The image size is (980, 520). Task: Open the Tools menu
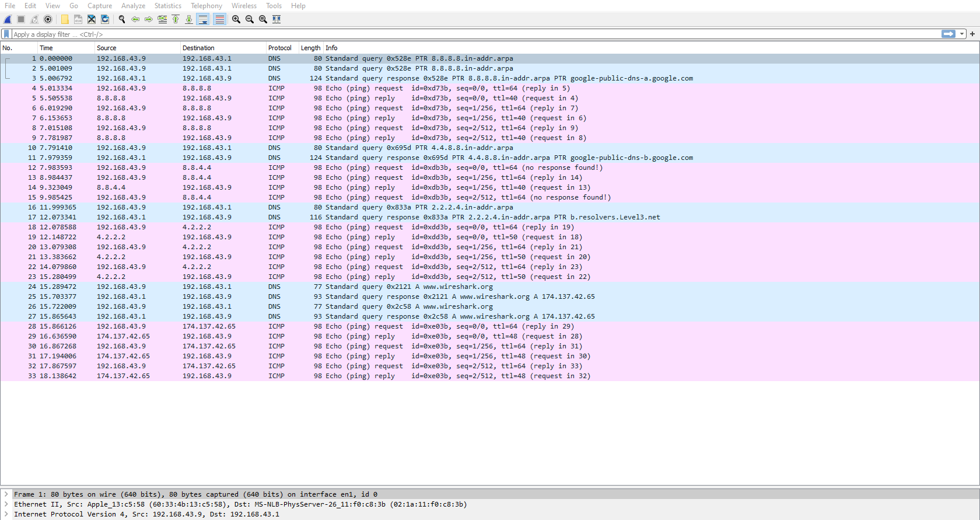(x=274, y=6)
